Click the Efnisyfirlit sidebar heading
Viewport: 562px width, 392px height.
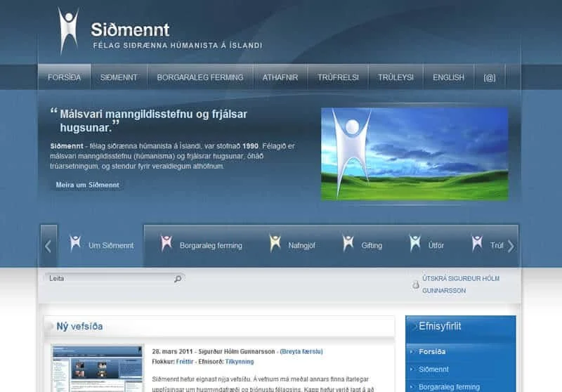(x=440, y=327)
